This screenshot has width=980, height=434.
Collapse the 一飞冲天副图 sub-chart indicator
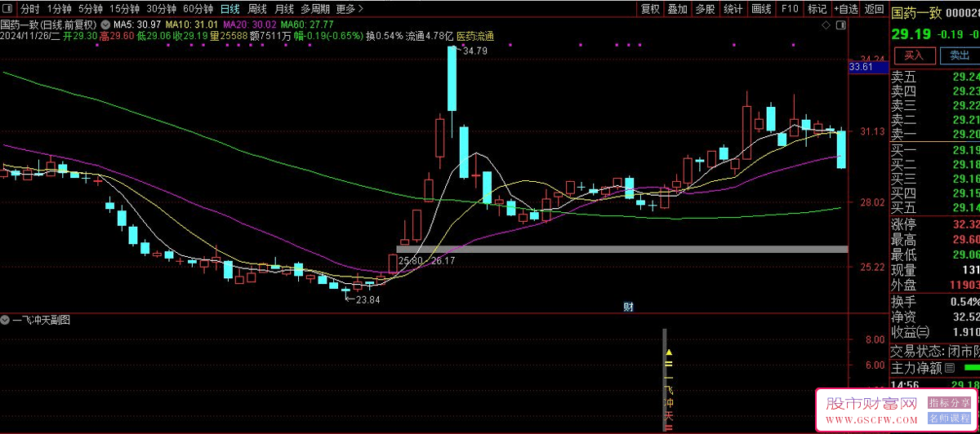tap(6, 321)
